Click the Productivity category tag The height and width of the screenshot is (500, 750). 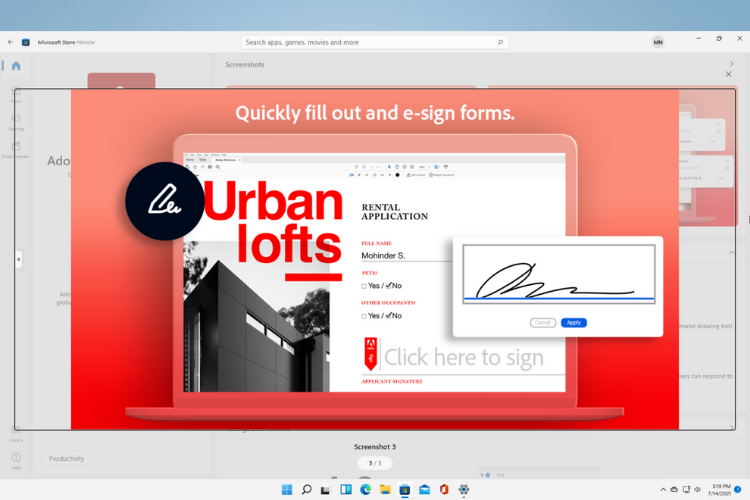coord(66,458)
